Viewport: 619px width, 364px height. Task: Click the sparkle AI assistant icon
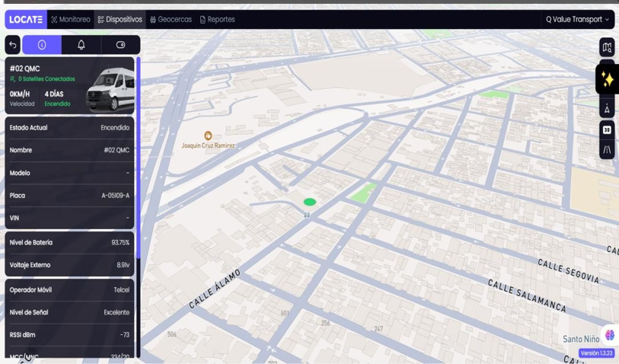tap(607, 79)
